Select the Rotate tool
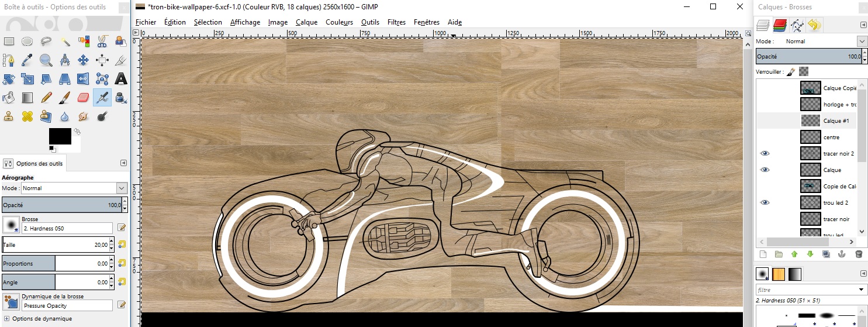 click(9, 79)
